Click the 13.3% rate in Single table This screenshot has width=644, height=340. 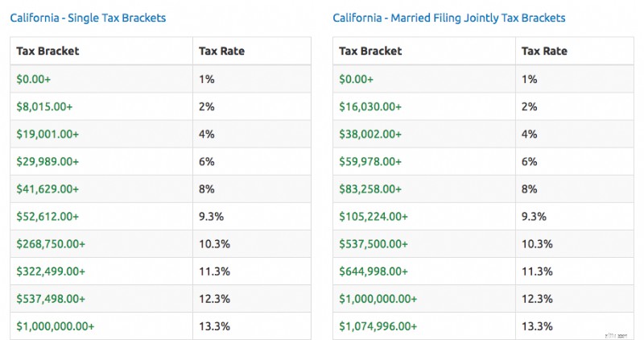click(x=214, y=326)
